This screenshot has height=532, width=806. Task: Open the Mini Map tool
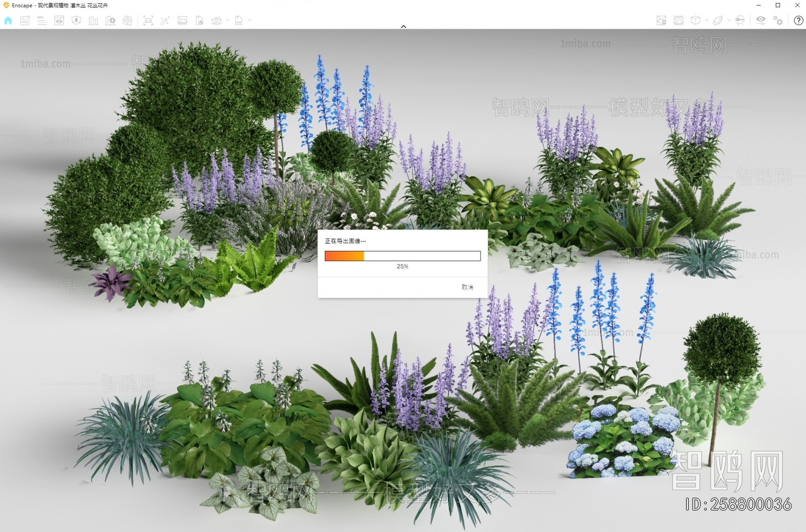(x=661, y=21)
